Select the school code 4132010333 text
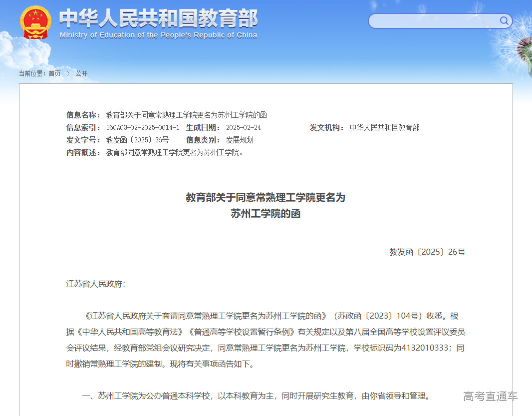The height and width of the screenshot is (416, 532). (x=425, y=348)
